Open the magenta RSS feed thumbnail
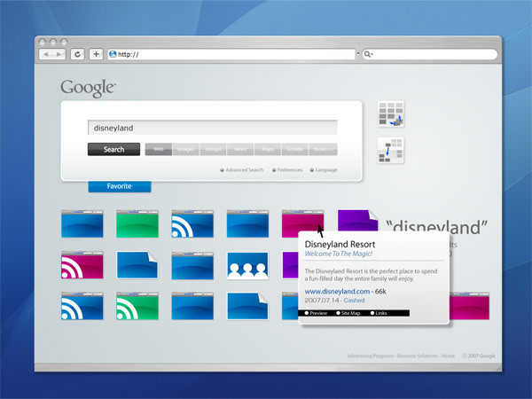 [82, 265]
